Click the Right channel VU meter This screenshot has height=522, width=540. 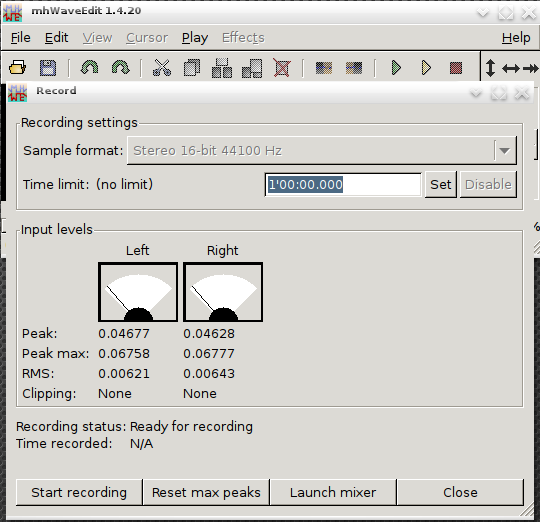point(223,292)
